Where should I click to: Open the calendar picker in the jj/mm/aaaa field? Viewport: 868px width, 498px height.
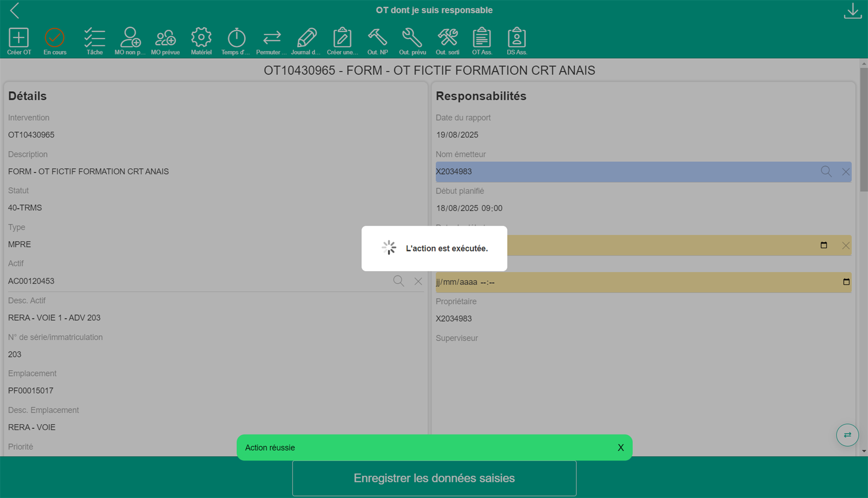pos(846,282)
